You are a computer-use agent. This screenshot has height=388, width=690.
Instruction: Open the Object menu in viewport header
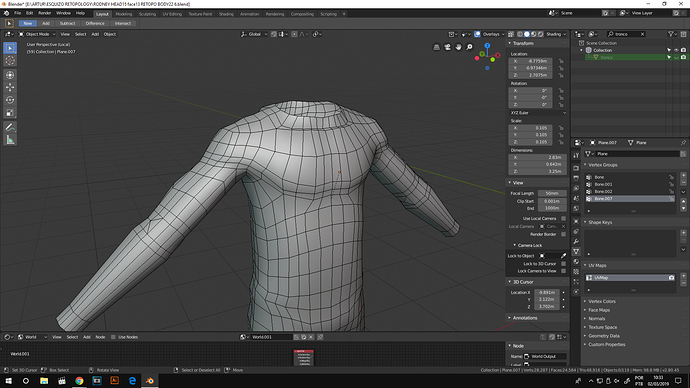110,34
